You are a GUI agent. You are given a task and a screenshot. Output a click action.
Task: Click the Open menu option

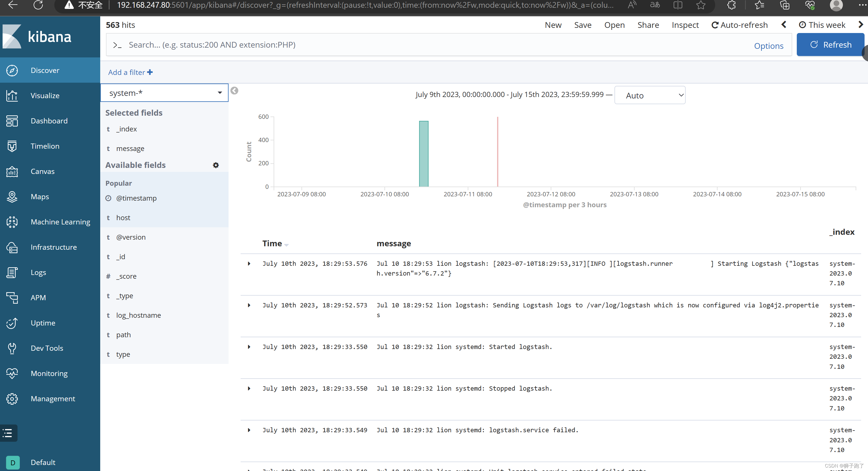tap(614, 25)
